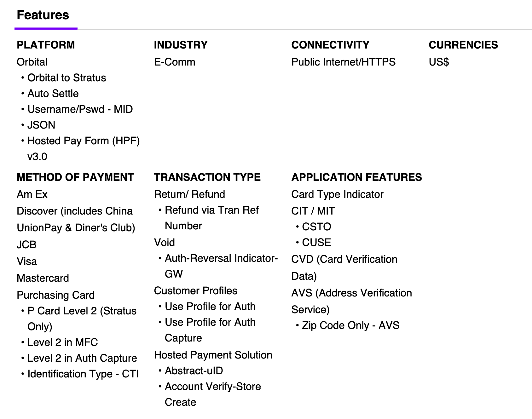Click the Orbital to Stratus item
The width and height of the screenshot is (532, 419).
tap(67, 78)
